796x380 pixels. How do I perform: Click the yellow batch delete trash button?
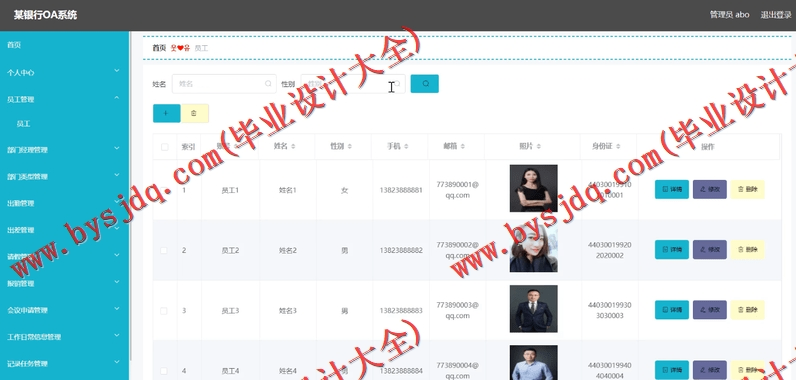pyautogui.click(x=195, y=113)
